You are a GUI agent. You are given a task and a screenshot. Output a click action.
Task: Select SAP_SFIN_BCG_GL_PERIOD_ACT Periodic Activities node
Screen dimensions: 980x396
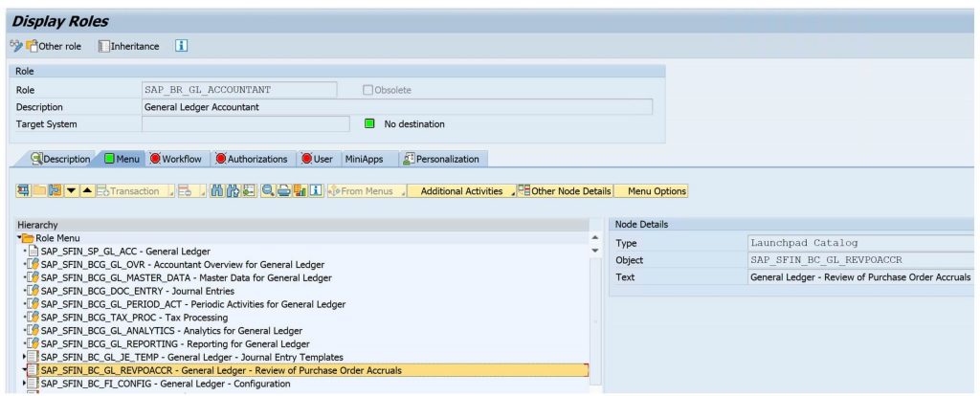pos(193,304)
